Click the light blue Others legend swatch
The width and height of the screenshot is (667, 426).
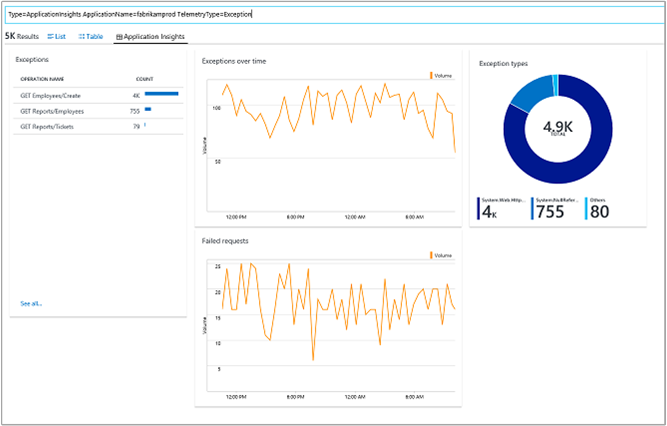point(584,207)
